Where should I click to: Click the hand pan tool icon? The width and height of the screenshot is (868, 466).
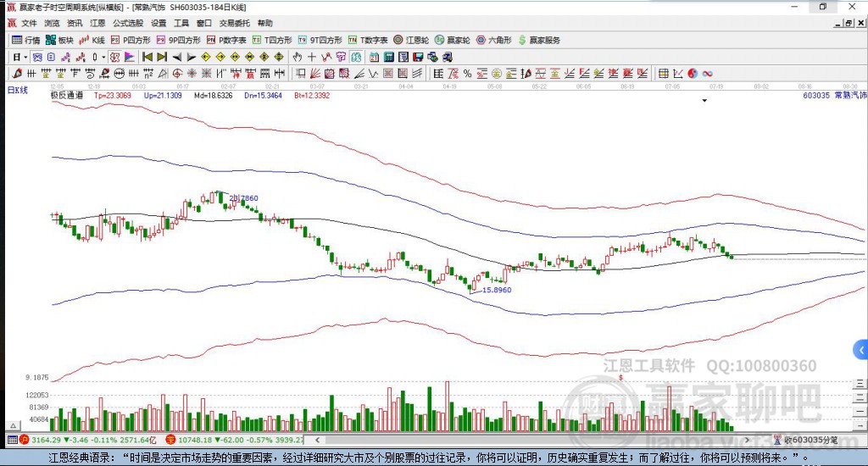click(x=298, y=57)
